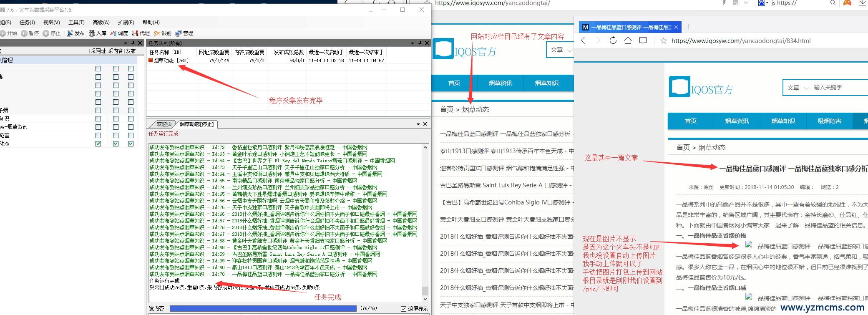Open log tab panel dropdown arrow
This screenshot has height=315, width=868.
418,124
